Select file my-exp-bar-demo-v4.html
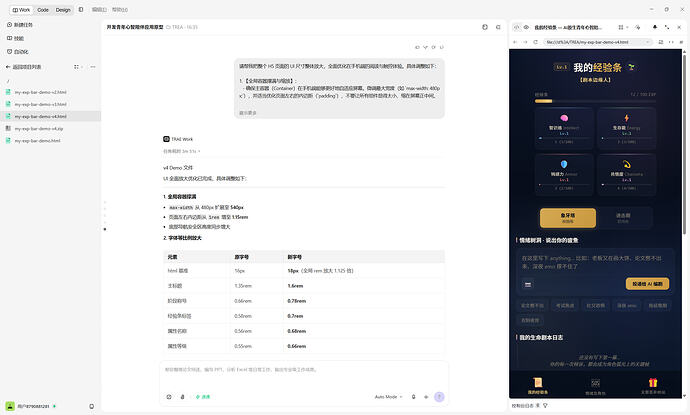This screenshot has width=690, height=415. click(40, 117)
